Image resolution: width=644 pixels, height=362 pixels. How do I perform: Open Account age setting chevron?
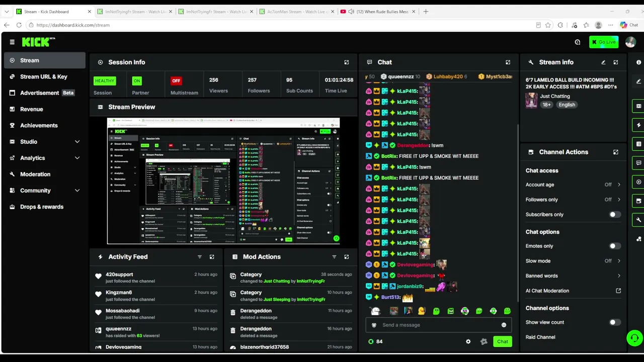point(619,185)
